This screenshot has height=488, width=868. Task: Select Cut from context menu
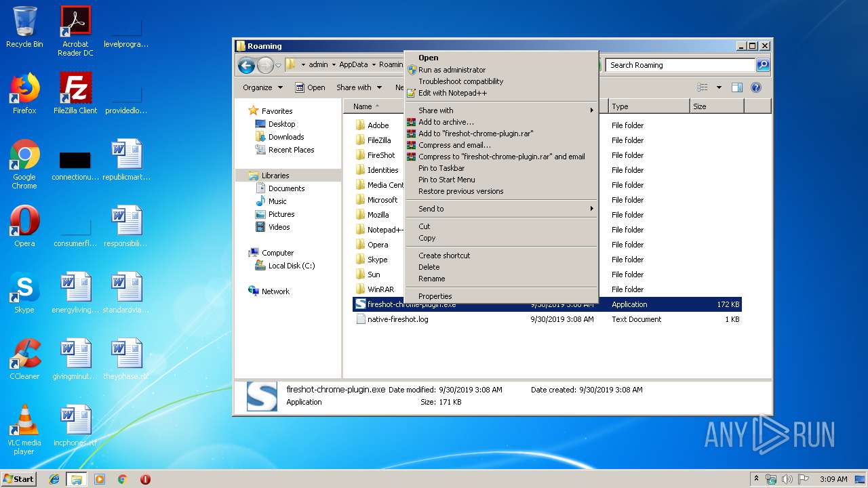click(501, 226)
